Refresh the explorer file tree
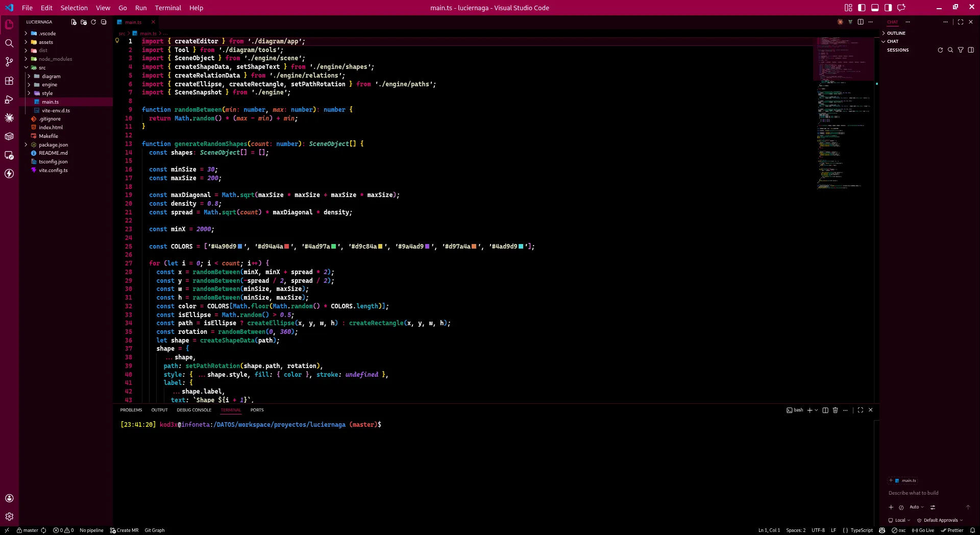 (x=93, y=22)
